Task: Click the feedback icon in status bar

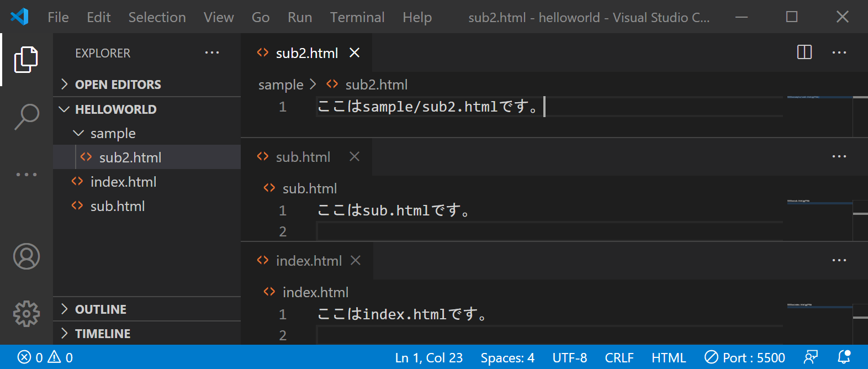Action: [x=811, y=357]
